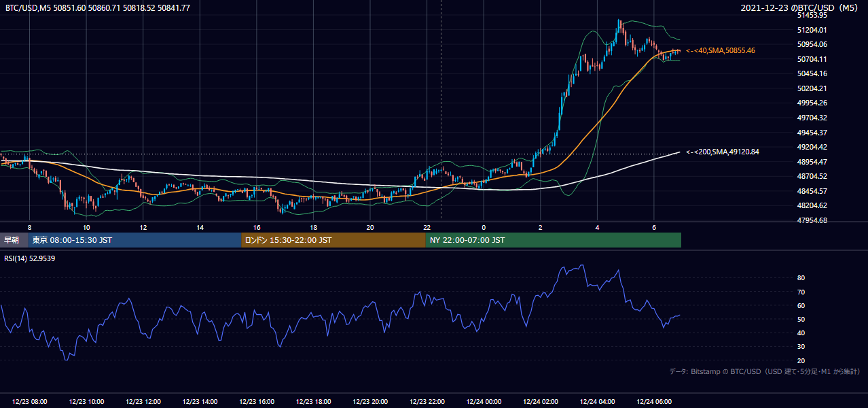
Task: Click the 12/23 08:00 date label
Action: 29,402
